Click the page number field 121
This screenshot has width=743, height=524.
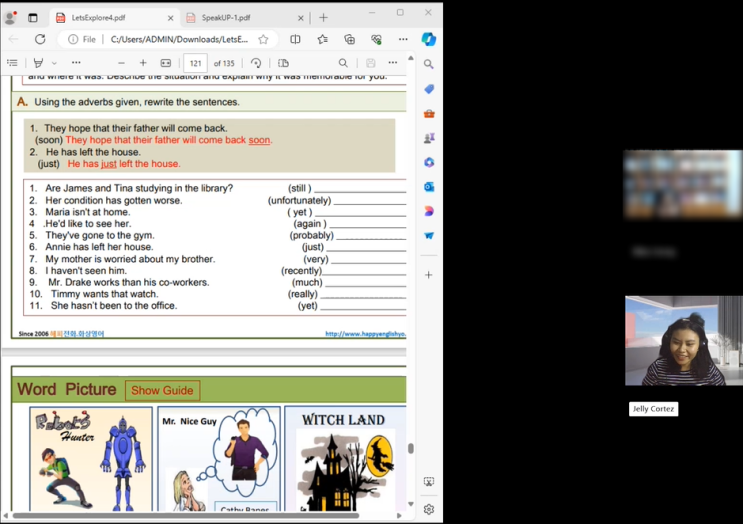(195, 63)
